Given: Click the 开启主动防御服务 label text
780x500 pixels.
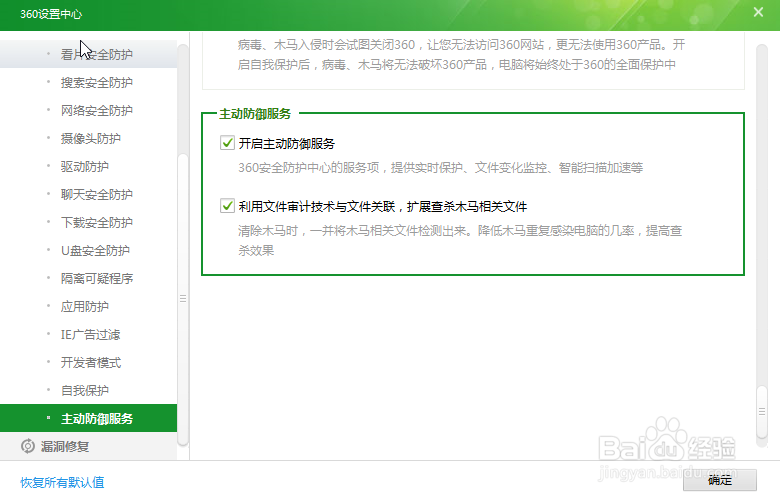Looking at the screenshot, I should [x=287, y=143].
